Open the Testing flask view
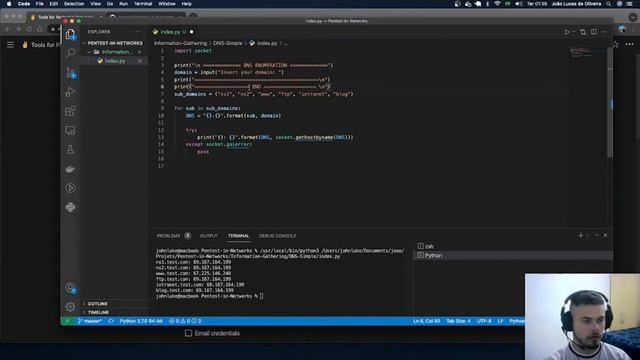The width and height of the screenshot is (640, 360). pyautogui.click(x=70, y=150)
